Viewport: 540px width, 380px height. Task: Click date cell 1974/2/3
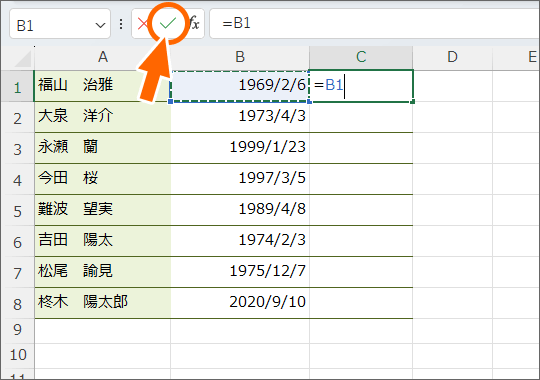(x=240, y=241)
